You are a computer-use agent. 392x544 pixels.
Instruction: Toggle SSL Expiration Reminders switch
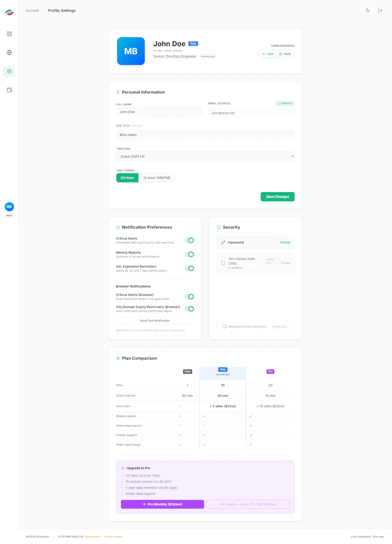189,268
